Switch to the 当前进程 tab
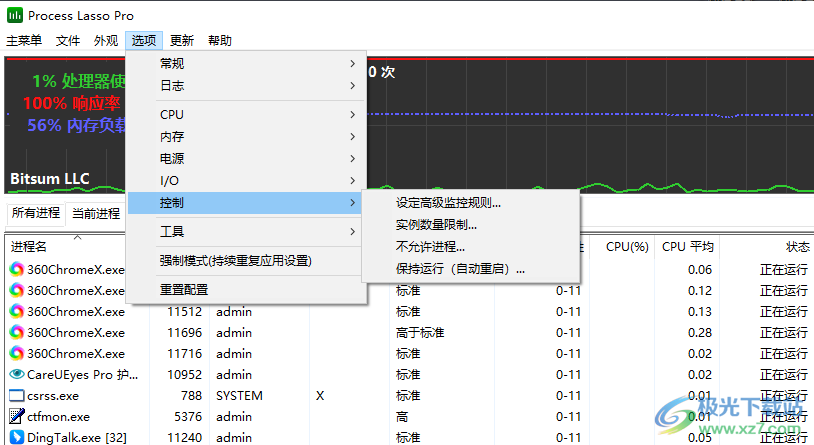The height and width of the screenshot is (445, 814). (96, 213)
